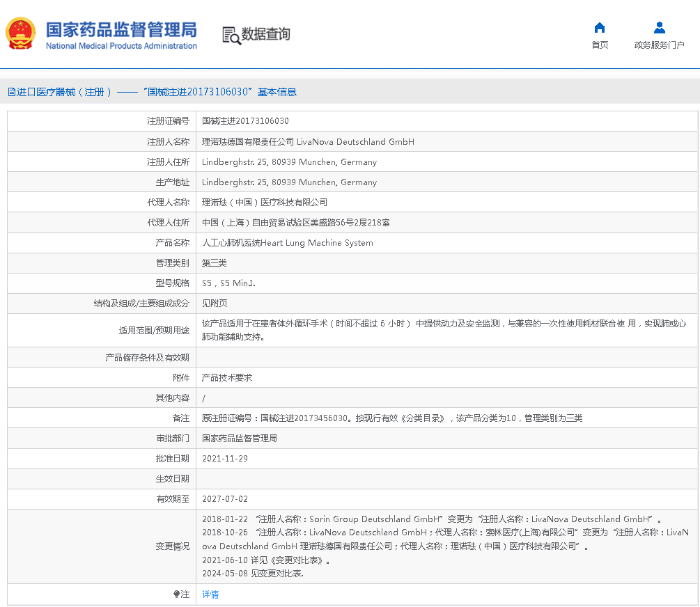The image size is (700, 607).
Task: Click the intended use description text
Action: point(444,330)
